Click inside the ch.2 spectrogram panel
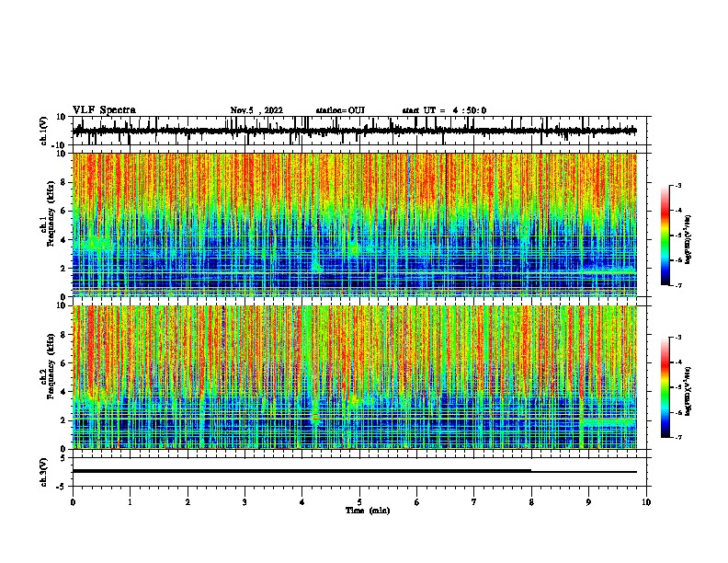Screen dimensions: 728x563 click(355, 377)
